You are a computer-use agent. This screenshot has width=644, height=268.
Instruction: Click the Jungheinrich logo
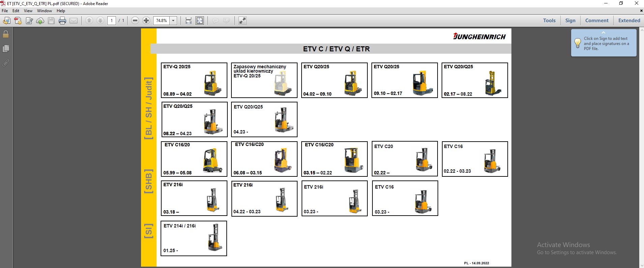(479, 36)
